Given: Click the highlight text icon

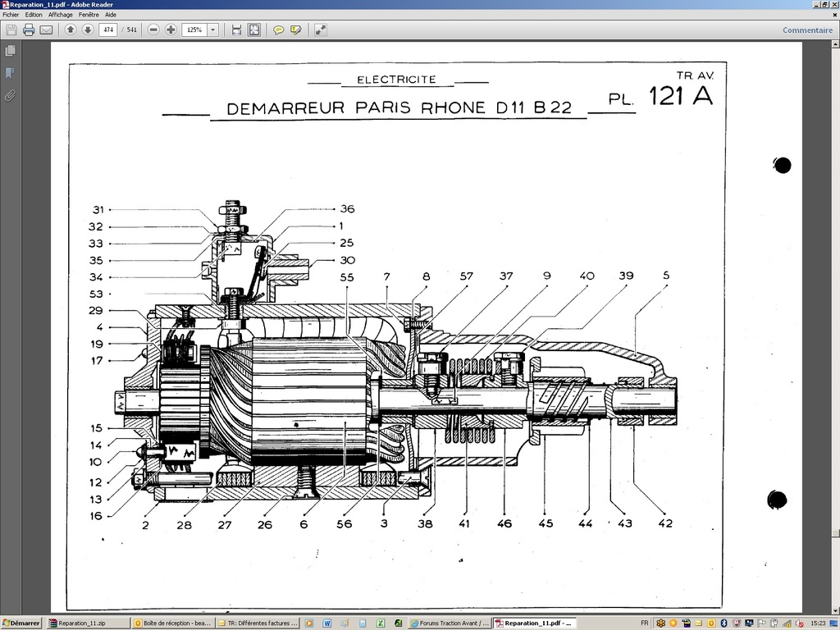Looking at the screenshot, I should pos(295,30).
